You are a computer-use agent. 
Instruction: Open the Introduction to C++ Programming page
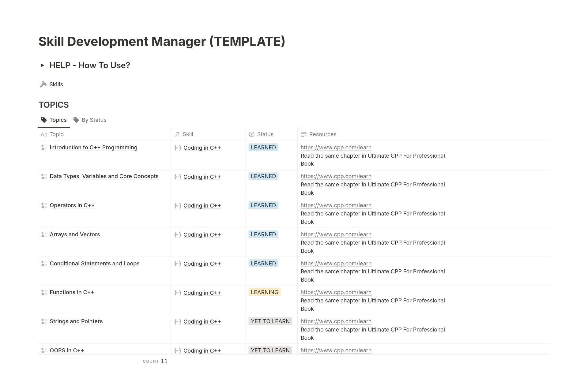(93, 148)
